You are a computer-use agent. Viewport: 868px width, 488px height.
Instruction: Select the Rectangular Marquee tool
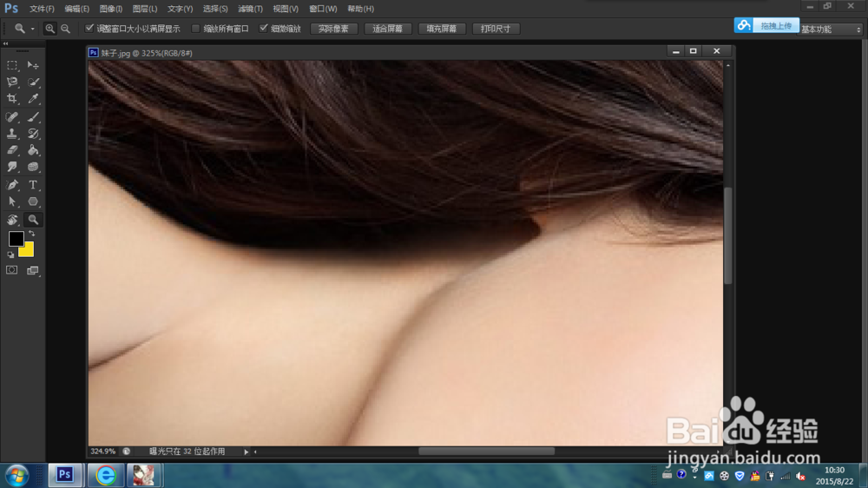(x=11, y=65)
